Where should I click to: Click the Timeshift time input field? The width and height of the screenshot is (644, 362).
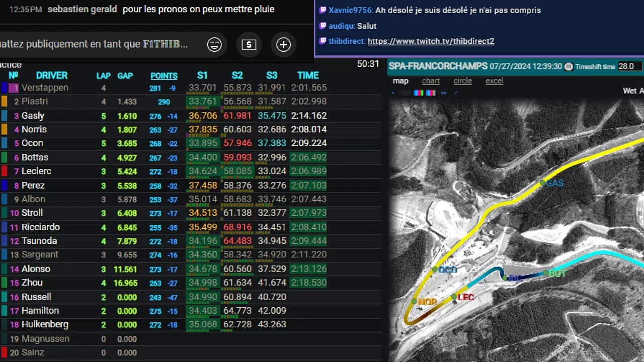click(630, 66)
